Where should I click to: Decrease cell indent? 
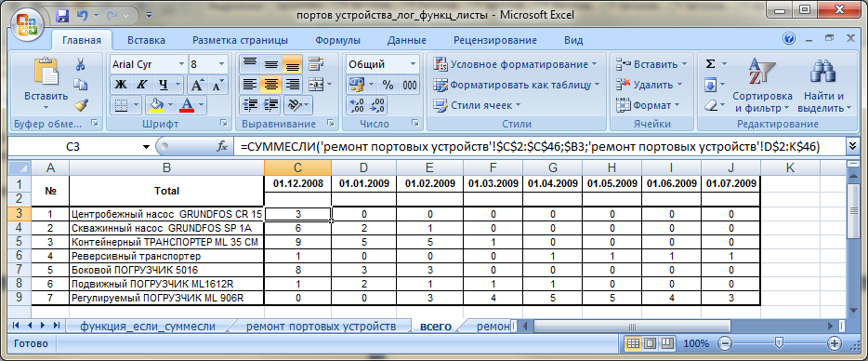[x=250, y=105]
